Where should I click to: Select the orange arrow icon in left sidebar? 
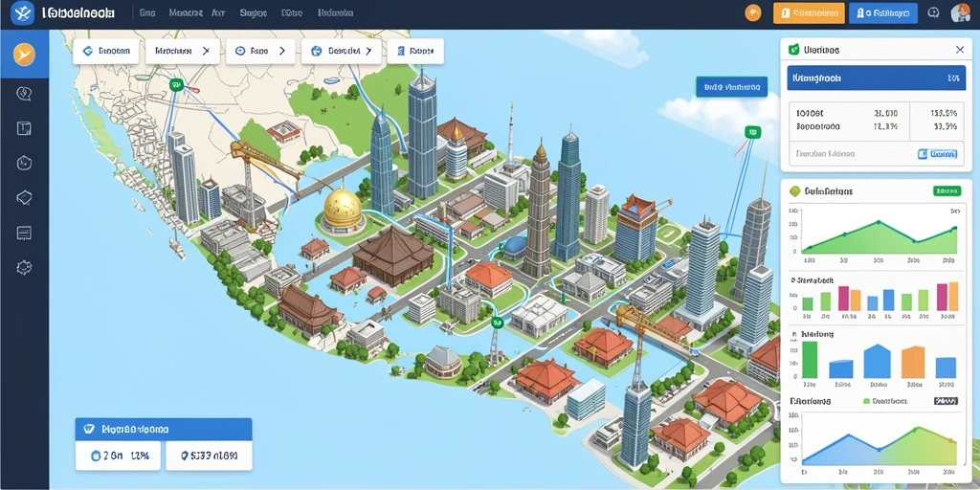click(x=24, y=55)
